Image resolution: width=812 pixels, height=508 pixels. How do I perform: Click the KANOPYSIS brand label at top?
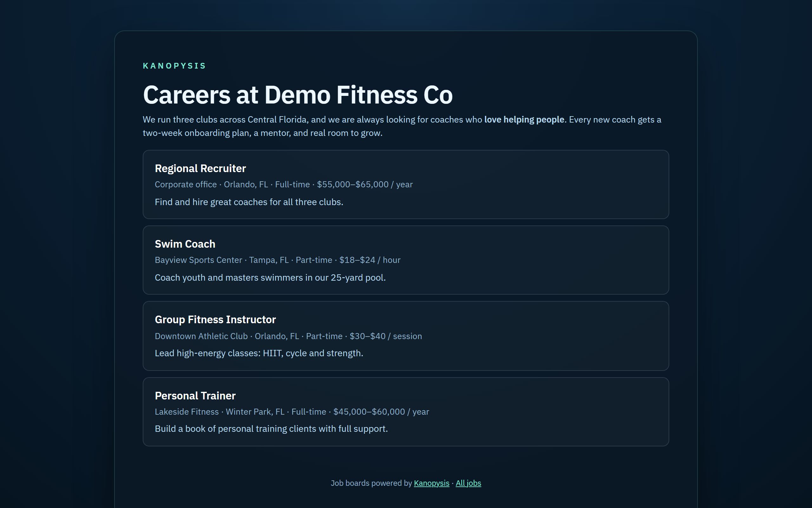tap(174, 66)
